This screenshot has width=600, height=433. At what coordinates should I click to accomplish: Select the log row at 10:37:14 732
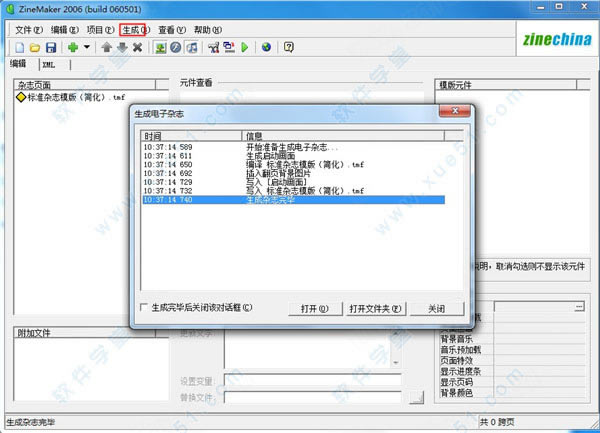point(293,191)
